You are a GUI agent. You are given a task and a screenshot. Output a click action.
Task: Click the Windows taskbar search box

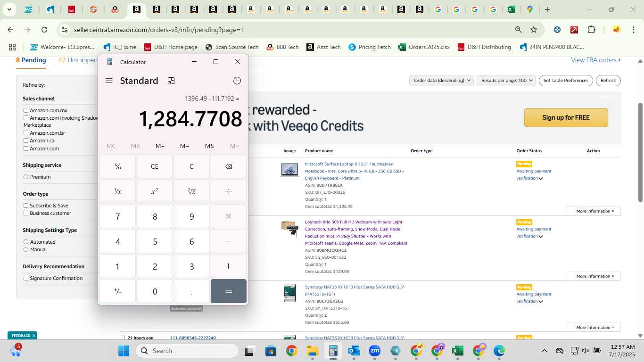point(187,351)
